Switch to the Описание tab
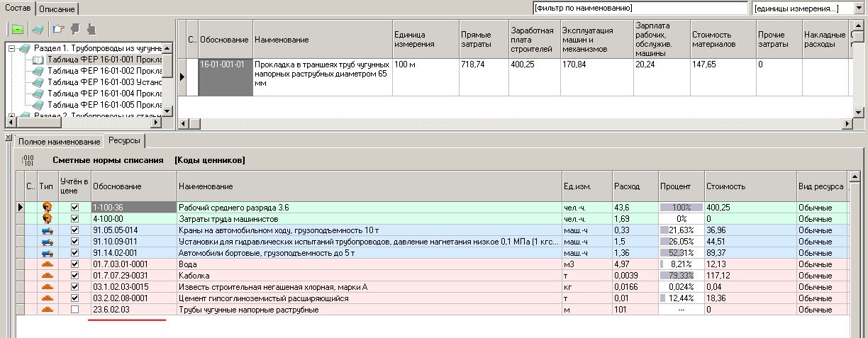This screenshot has width=868, height=338. (x=57, y=9)
